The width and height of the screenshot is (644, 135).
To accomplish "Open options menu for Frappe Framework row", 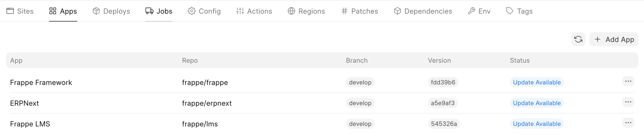I will click(x=628, y=81).
